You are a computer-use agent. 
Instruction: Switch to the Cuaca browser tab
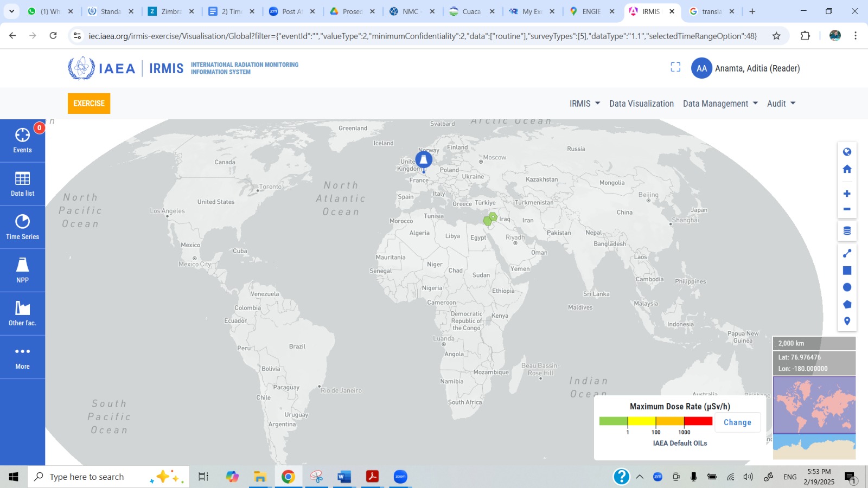(x=472, y=11)
